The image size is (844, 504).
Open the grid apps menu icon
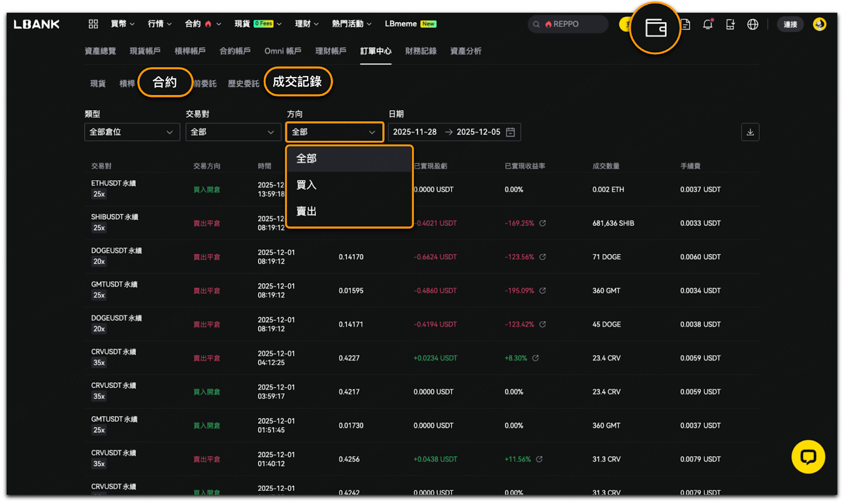pyautogui.click(x=93, y=24)
